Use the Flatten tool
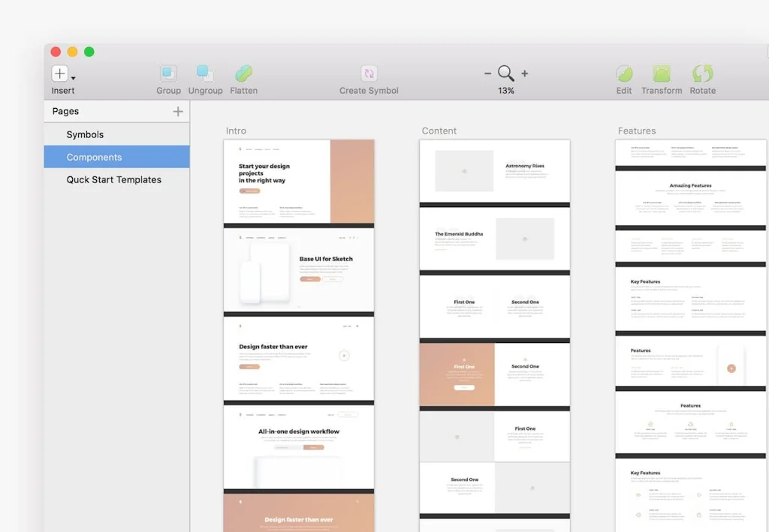 click(243, 74)
